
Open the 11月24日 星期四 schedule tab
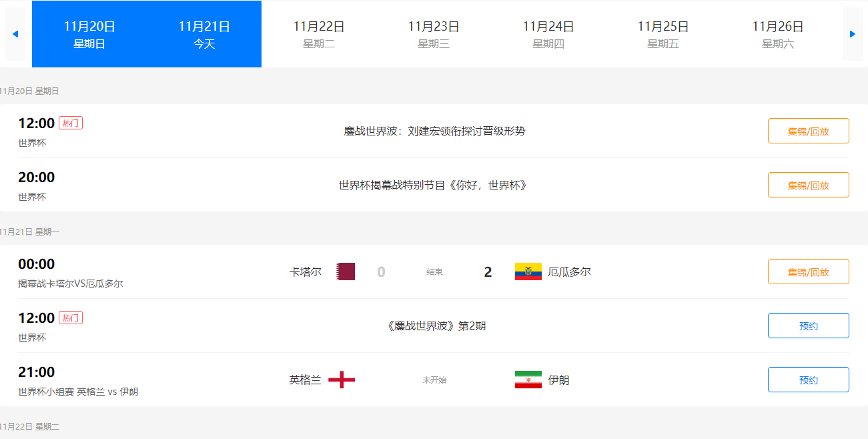(548, 34)
